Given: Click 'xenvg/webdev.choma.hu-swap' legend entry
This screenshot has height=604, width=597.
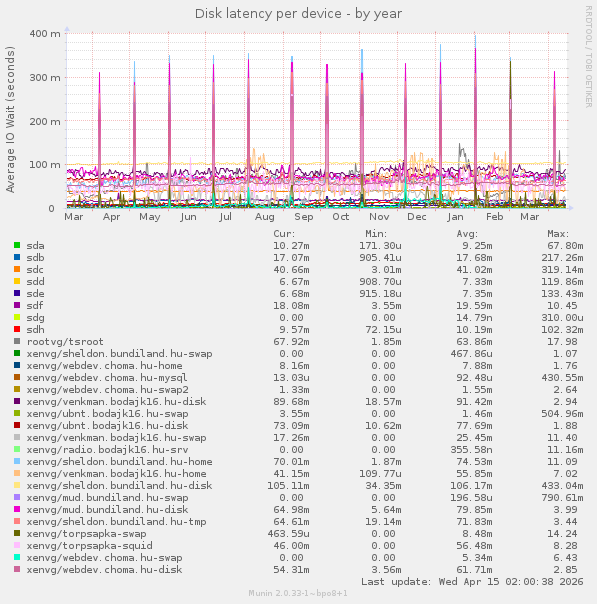Looking at the screenshot, I should 104,558.
